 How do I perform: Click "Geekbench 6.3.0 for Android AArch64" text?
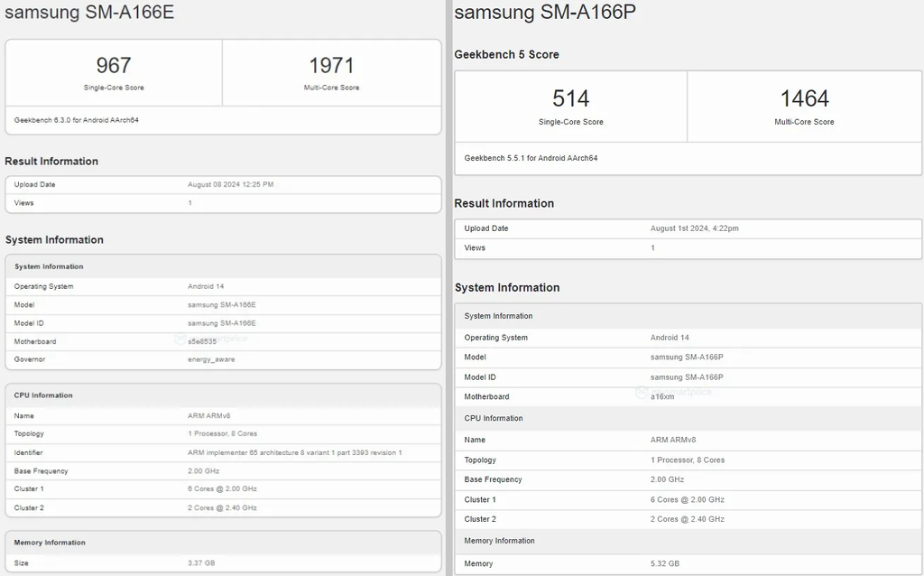(x=77, y=120)
